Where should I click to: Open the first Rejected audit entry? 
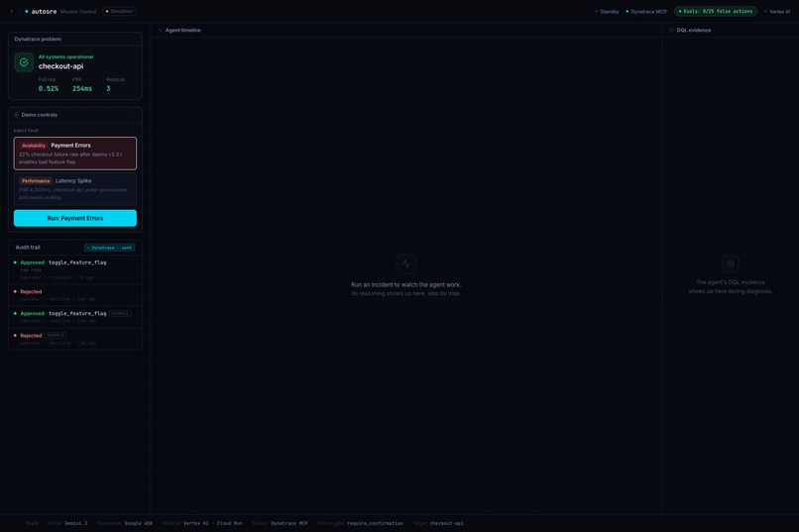pos(75,295)
